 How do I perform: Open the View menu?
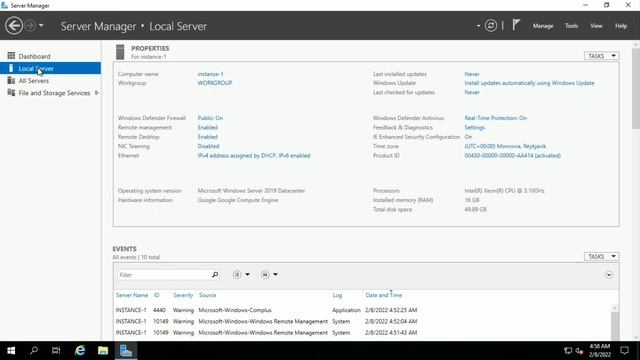pos(596,26)
